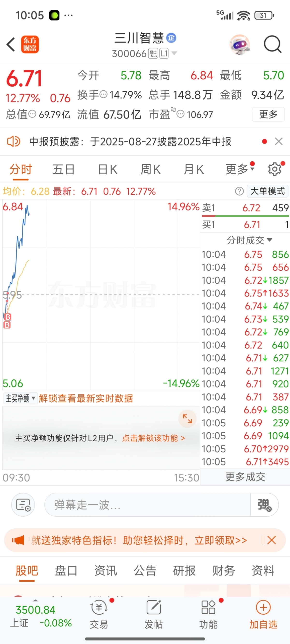Expand the chart fullscreen arrows icon
This screenshot has height=644, width=290.
tap(187, 418)
